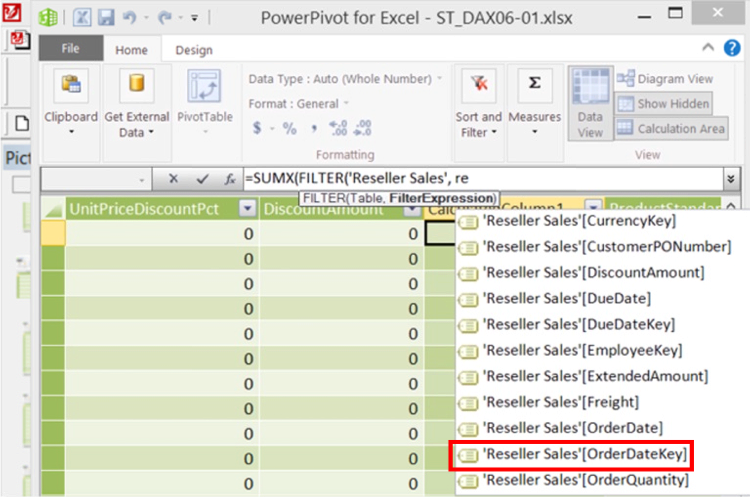The width and height of the screenshot is (750, 497).
Task: Open the name box dropdown
Action: point(142,180)
